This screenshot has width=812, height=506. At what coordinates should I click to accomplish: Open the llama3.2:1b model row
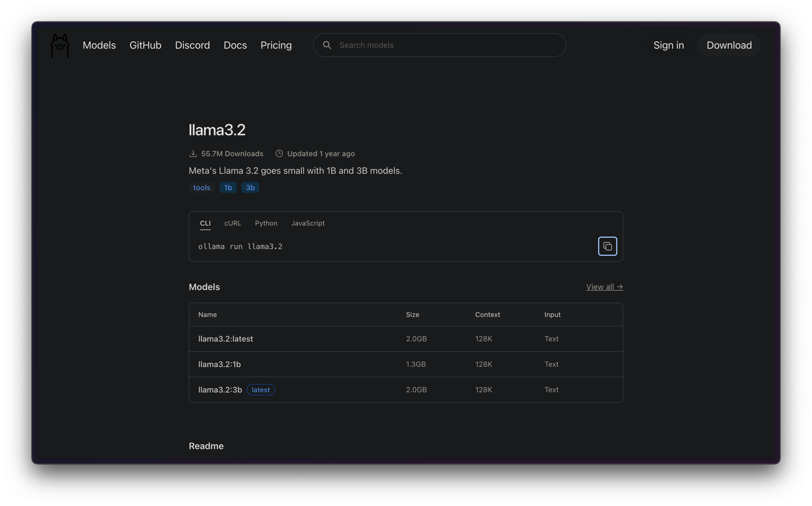(x=220, y=364)
